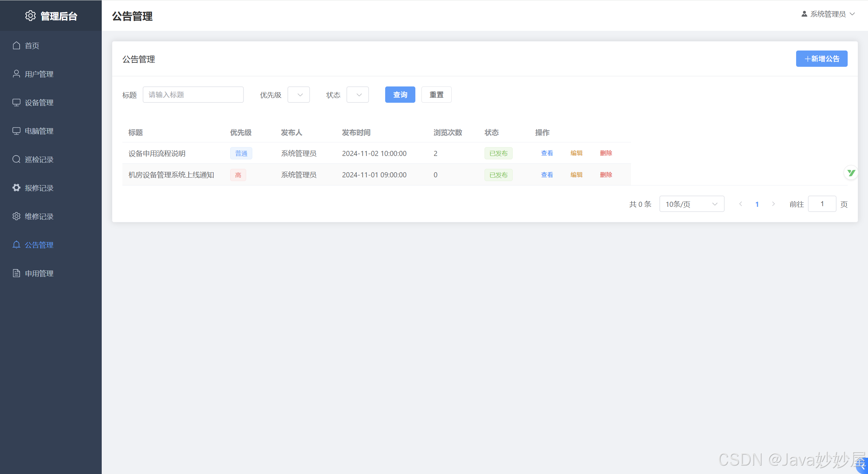Image resolution: width=868 pixels, height=474 pixels.
Task: Click 已发布 status of 设备申用流程说明
Action: tap(498, 153)
